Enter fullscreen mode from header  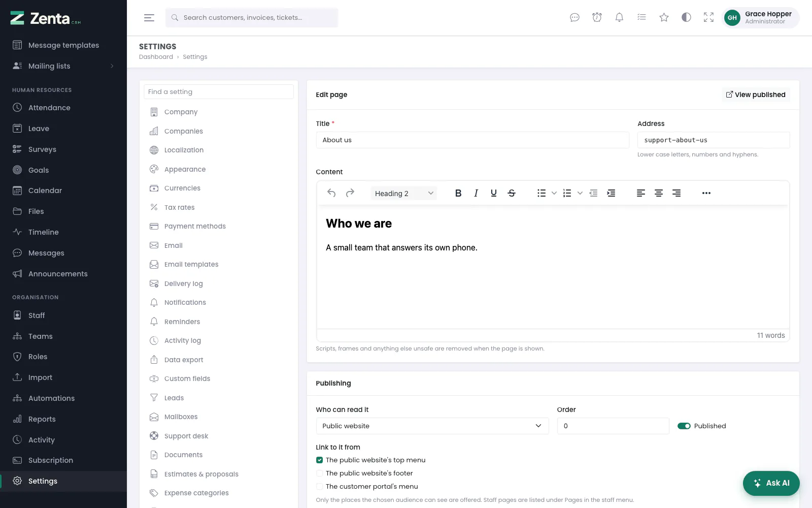click(708, 17)
